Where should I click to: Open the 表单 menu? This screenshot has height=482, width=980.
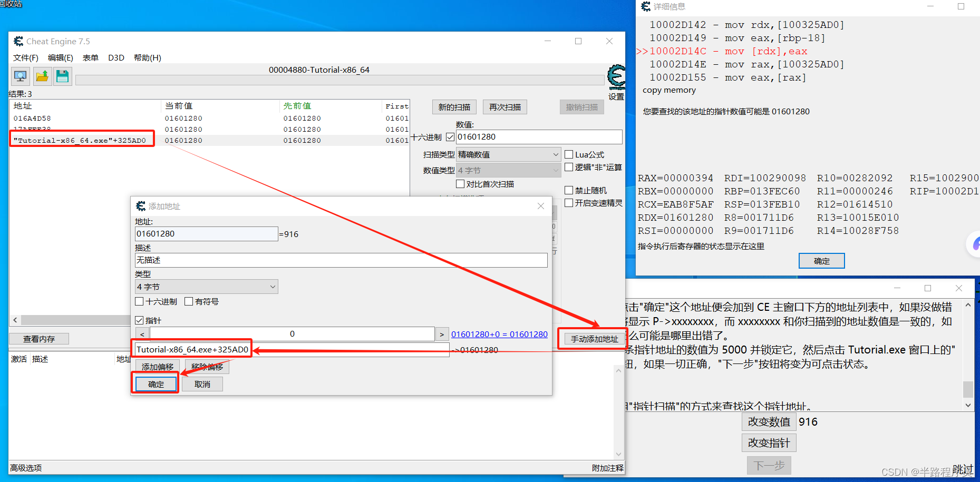pos(90,57)
